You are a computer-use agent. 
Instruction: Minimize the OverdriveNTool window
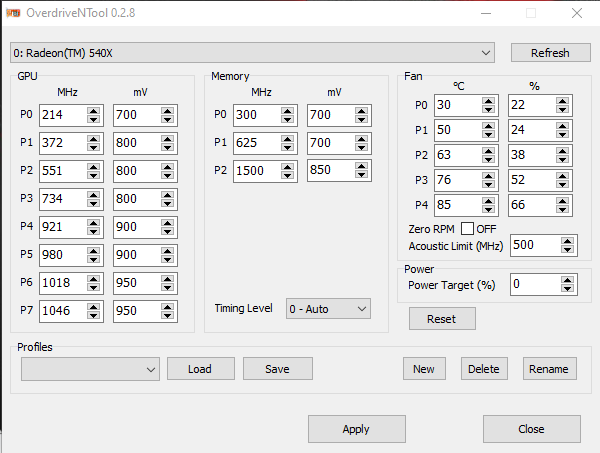[486, 13]
